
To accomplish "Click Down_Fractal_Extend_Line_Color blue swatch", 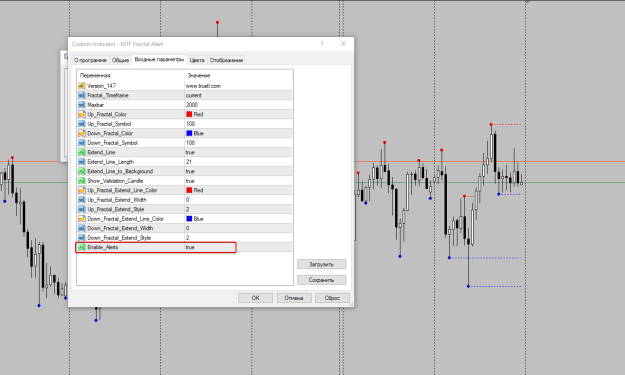I will pyautogui.click(x=189, y=219).
